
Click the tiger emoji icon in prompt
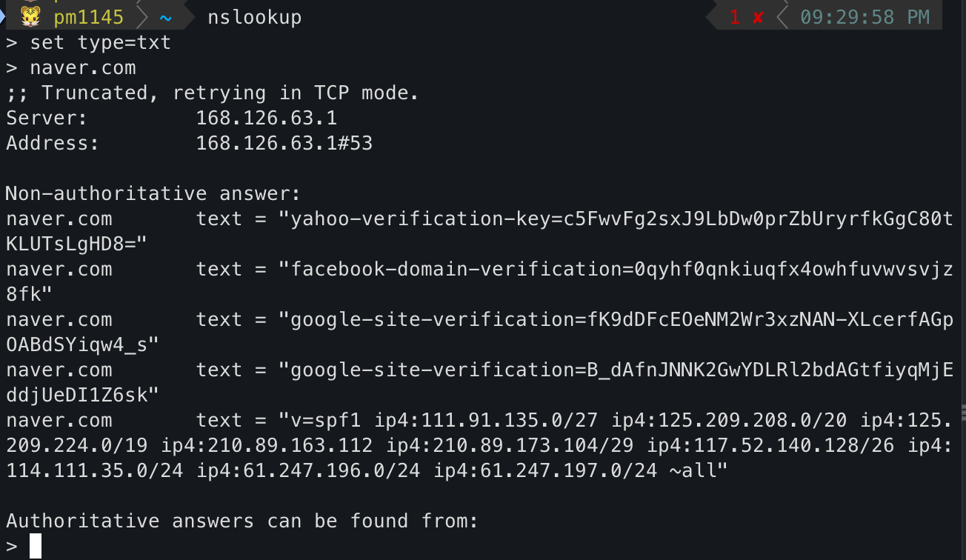coord(30,16)
